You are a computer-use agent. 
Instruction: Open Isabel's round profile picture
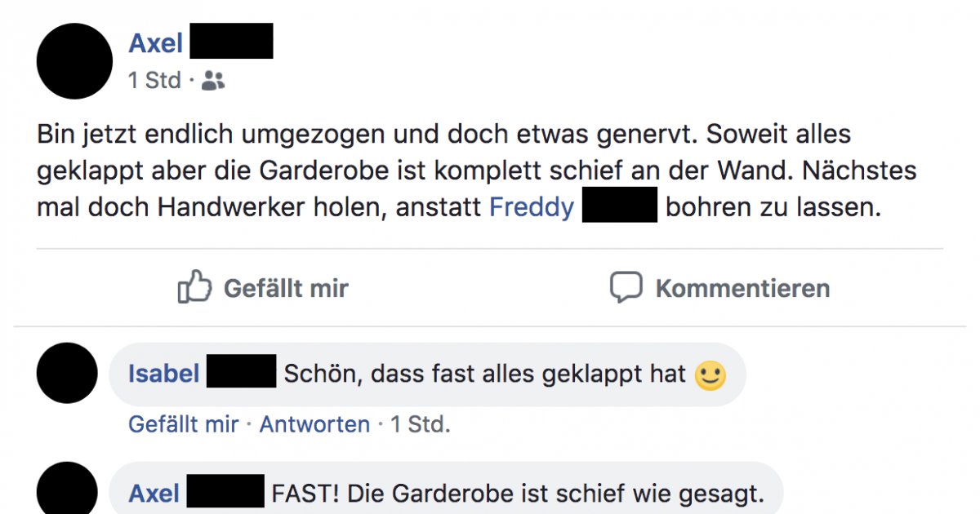click(x=67, y=373)
